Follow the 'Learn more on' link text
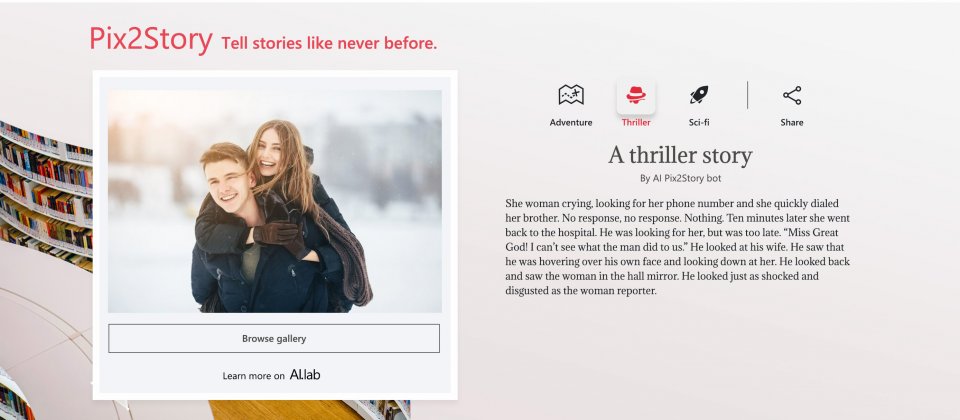Viewport: 960px width, 420px height. (x=253, y=376)
